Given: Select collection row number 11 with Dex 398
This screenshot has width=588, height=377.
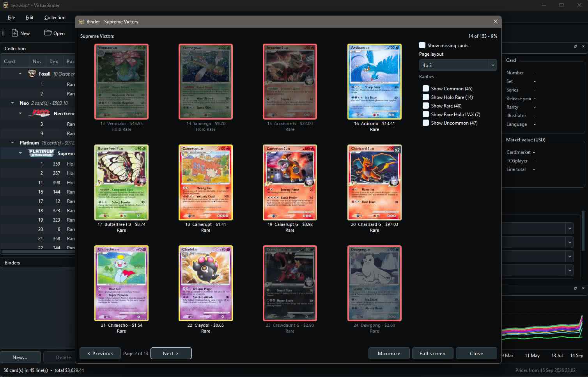Looking at the screenshot, I should point(38,183).
